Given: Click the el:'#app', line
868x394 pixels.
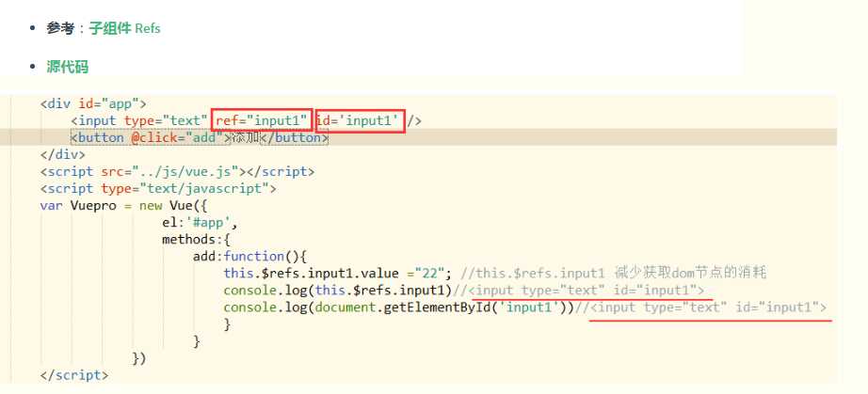Looking at the screenshot, I should [200, 223].
